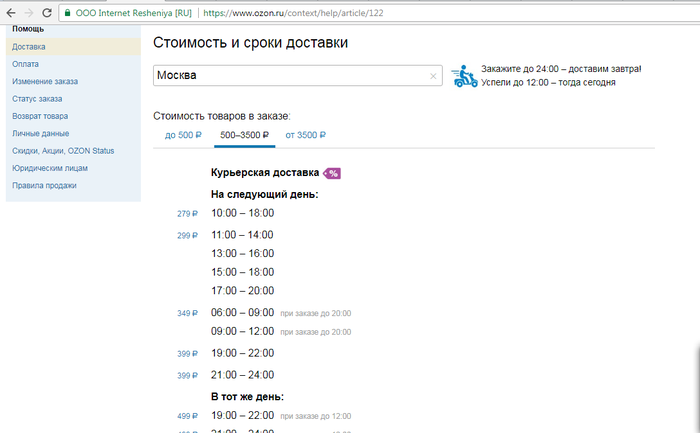700x433 pixels.
Task: Click the 09:00 – 12:00 time slot
Action: pyautogui.click(x=242, y=332)
